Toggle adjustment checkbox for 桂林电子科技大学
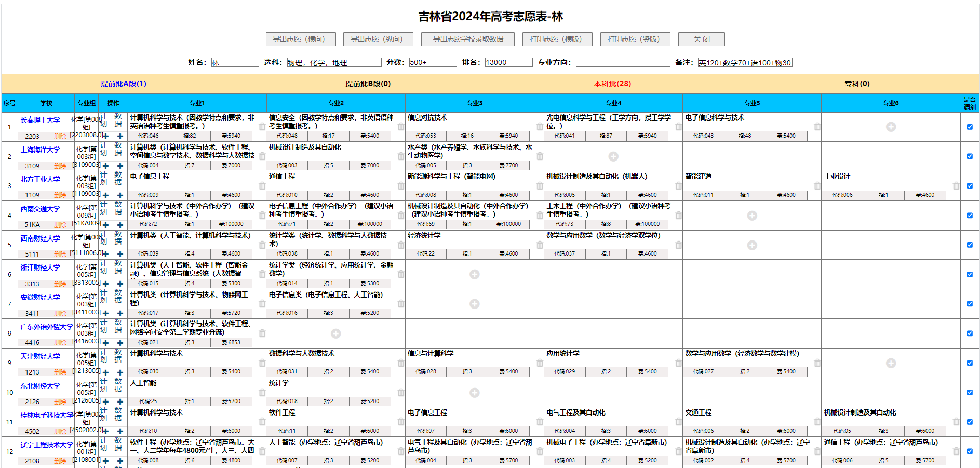 pyautogui.click(x=970, y=422)
